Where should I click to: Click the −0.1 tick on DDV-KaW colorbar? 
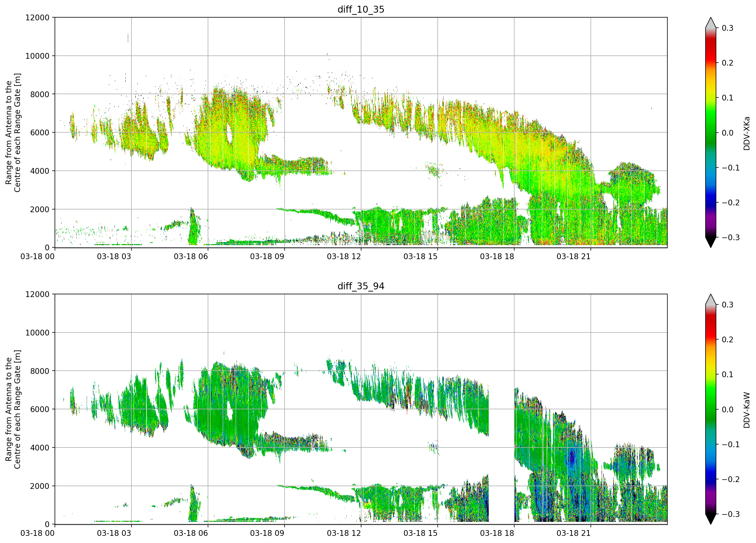pos(731,444)
